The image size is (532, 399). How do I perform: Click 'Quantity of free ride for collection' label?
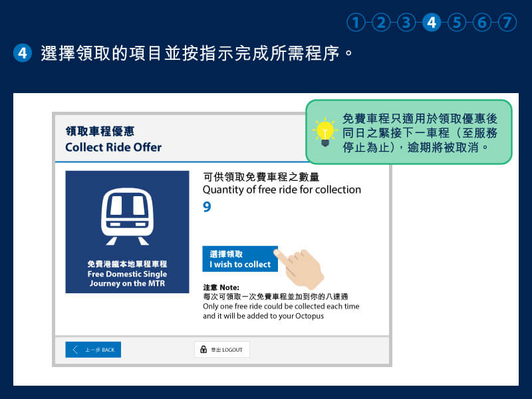[x=282, y=190]
